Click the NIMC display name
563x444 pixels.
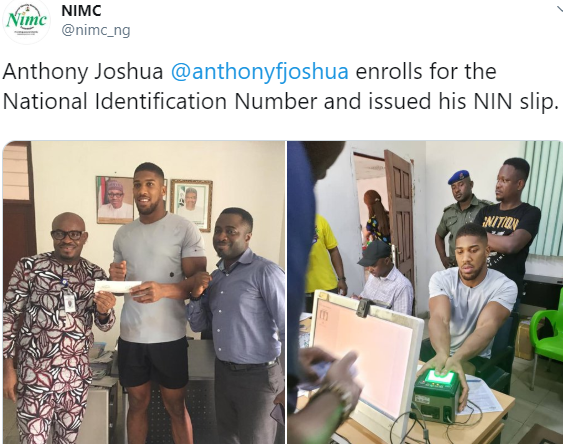(81, 10)
